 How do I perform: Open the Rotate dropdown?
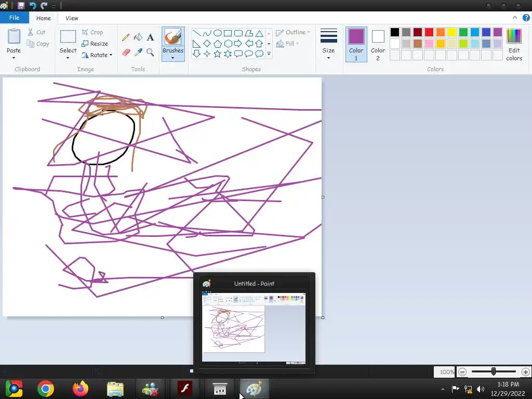(x=97, y=55)
